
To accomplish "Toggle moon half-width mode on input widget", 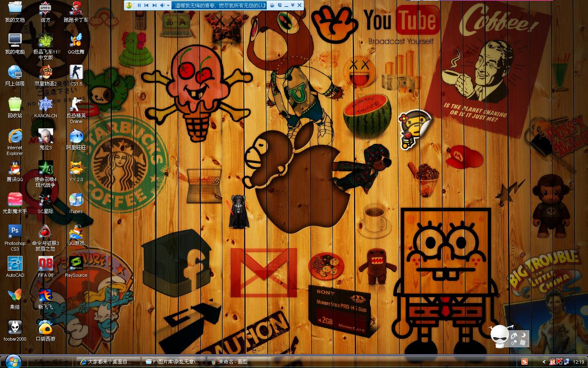I will click(x=523, y=335).
